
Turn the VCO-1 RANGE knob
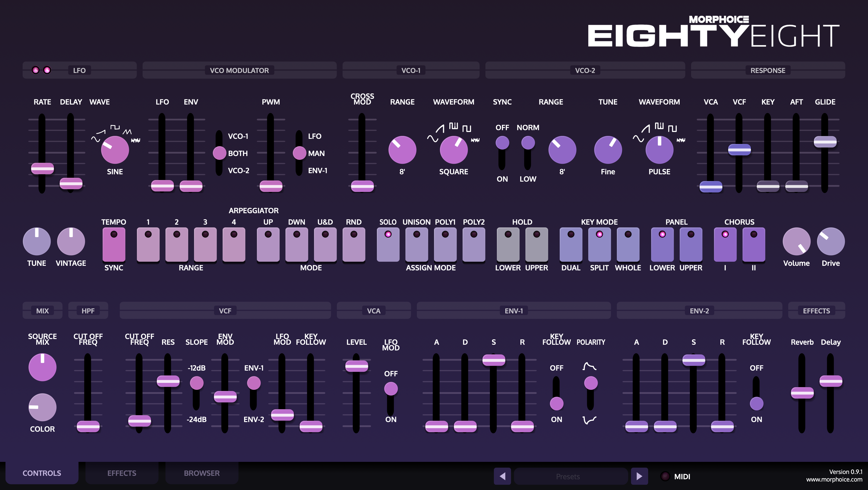[402, 150]
